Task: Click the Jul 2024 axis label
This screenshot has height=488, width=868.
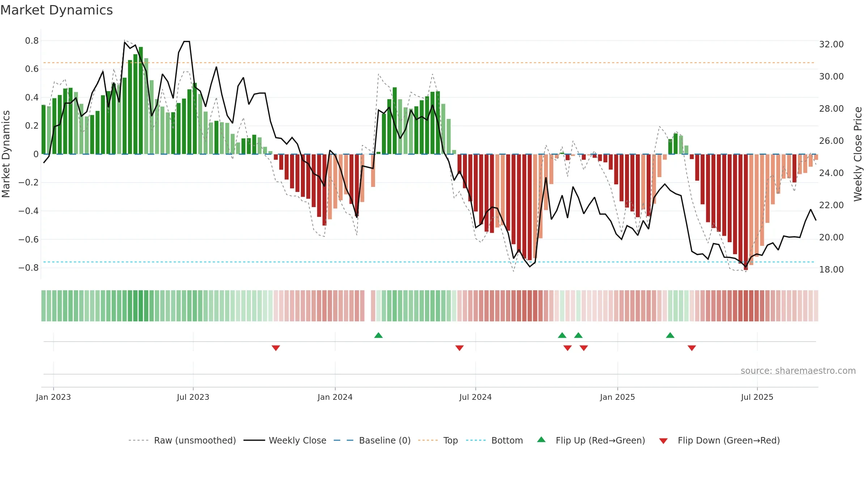Action: pos(476,397)
